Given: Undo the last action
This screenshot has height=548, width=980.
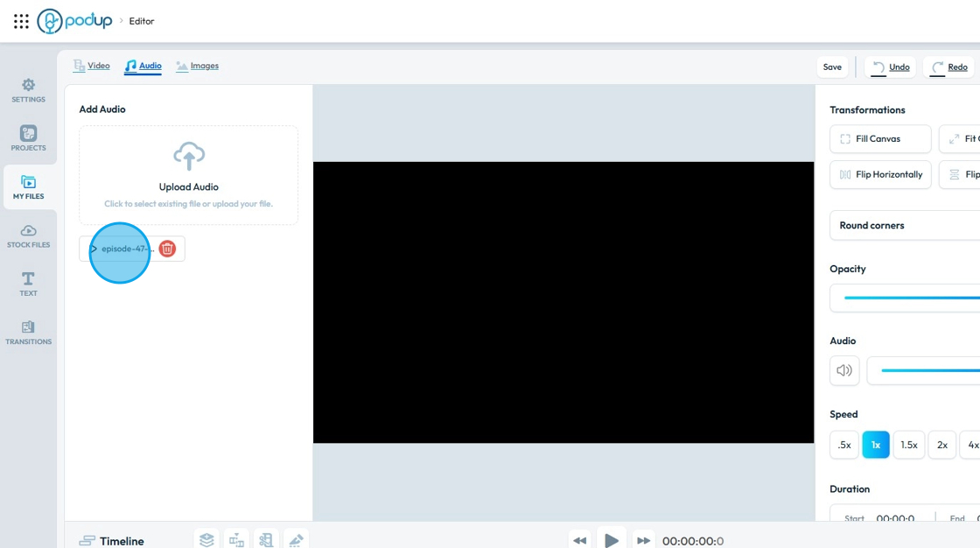Looking at the screenshot, I should click(891, 67).
